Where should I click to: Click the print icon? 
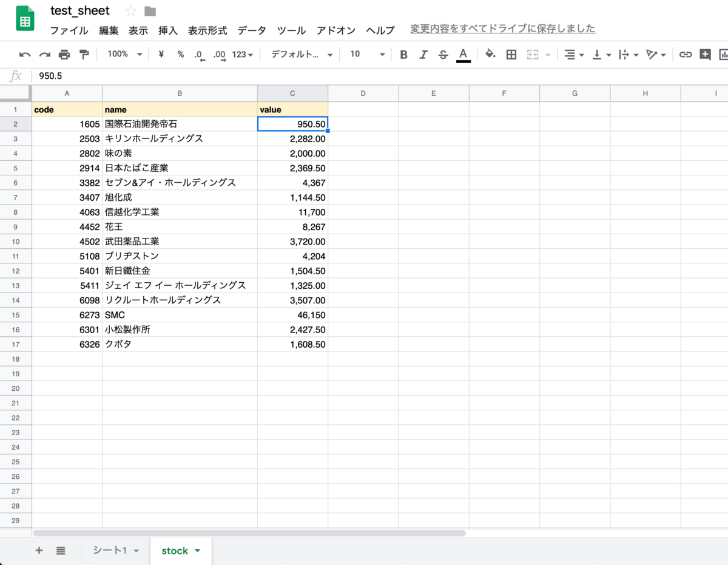(x=64, y=54)
